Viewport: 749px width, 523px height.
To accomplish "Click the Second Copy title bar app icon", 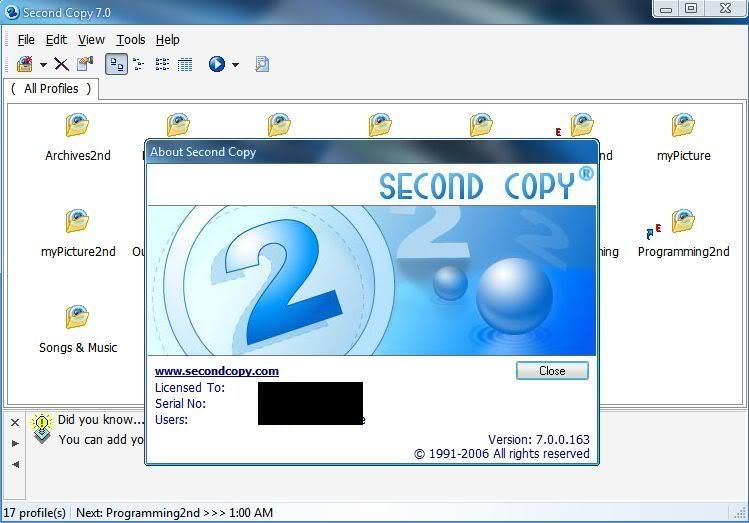I will [11, 12].
